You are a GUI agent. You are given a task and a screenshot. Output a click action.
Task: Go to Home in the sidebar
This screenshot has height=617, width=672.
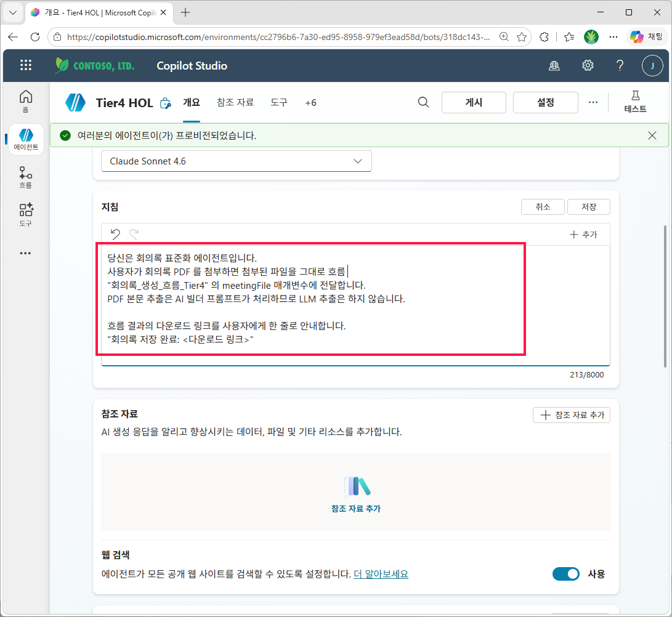coord(26,101)
